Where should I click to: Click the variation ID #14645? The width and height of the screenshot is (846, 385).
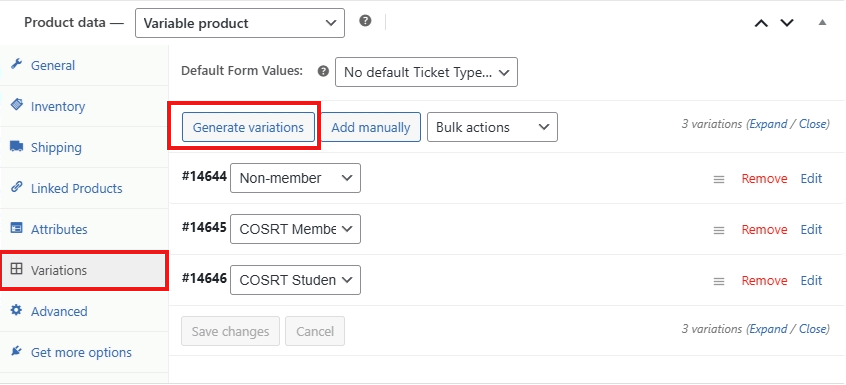(x=204, y=228)
